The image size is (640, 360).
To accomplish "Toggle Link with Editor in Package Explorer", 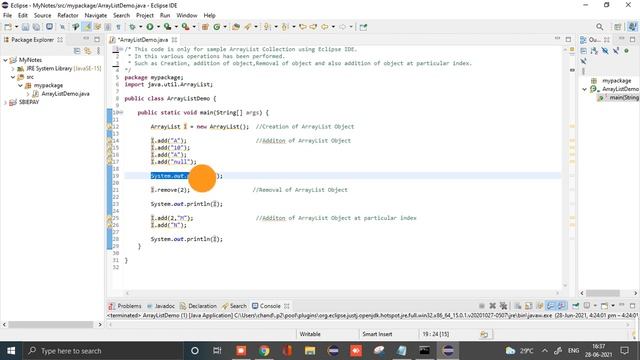I will 88,51.
